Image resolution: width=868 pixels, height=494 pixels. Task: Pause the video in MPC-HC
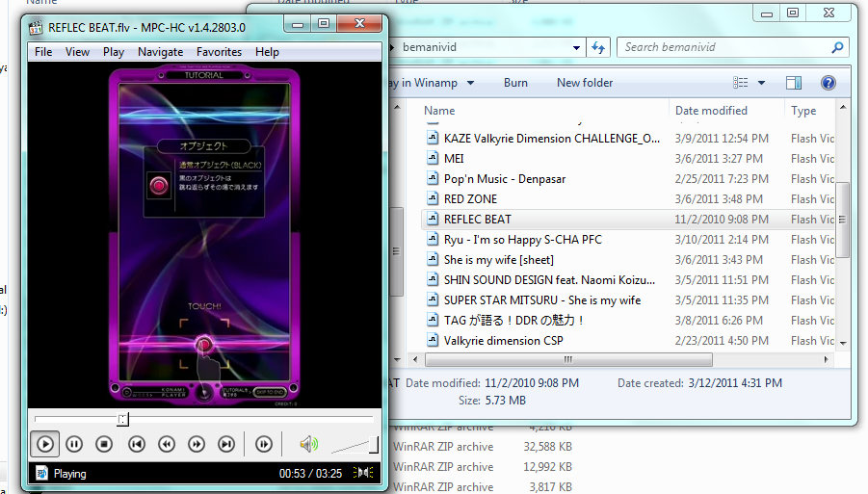click(74, 444)
